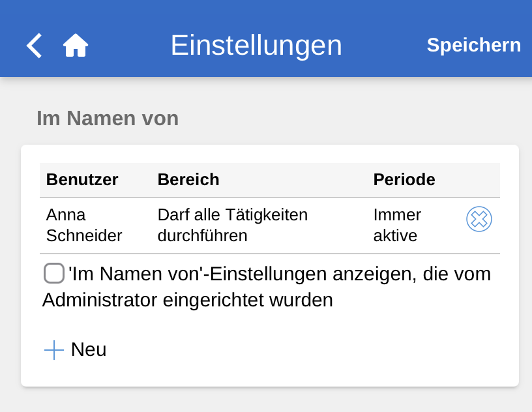Image resolution: width=532 pixels, height=412 pixels.
Task: Click the empty header cell right of Periode
Action: [x=479, y=180]
